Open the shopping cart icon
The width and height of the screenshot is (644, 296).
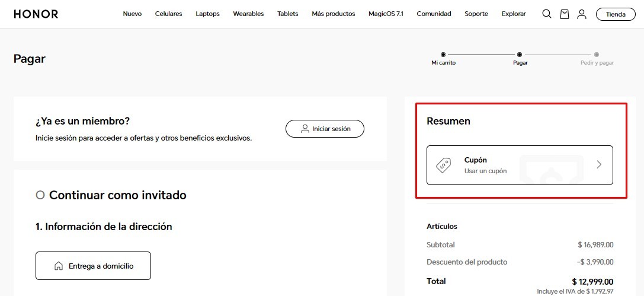tap(564, 14)
